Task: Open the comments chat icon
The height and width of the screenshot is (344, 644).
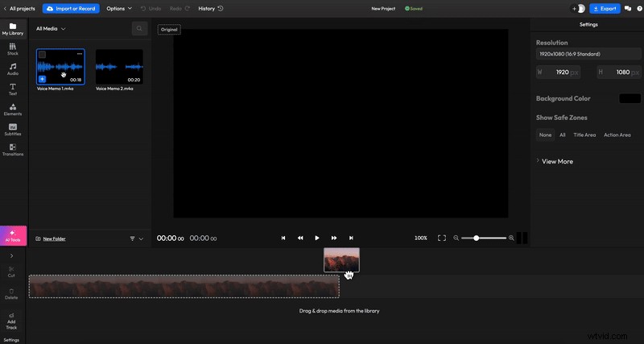Action: coord(628,9)
